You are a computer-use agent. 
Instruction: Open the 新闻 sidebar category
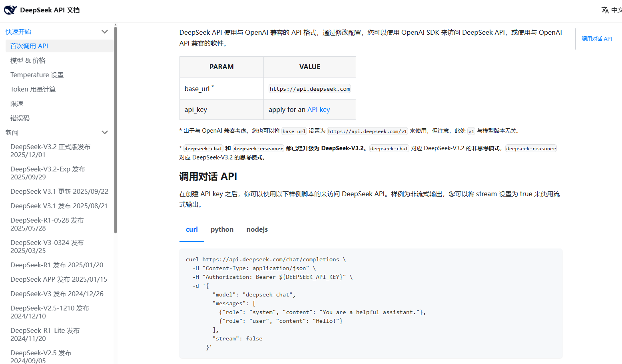pos(12,132)
